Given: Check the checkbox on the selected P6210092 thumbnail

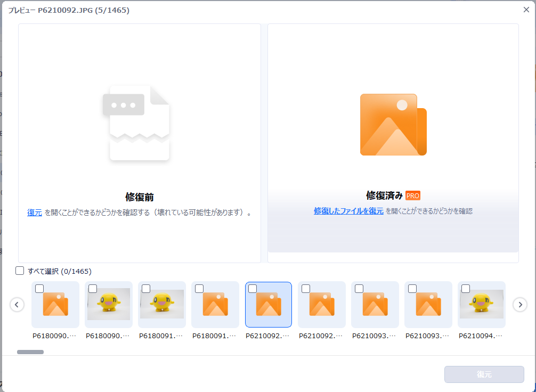Looking at the screenshot, I should 252,288.
